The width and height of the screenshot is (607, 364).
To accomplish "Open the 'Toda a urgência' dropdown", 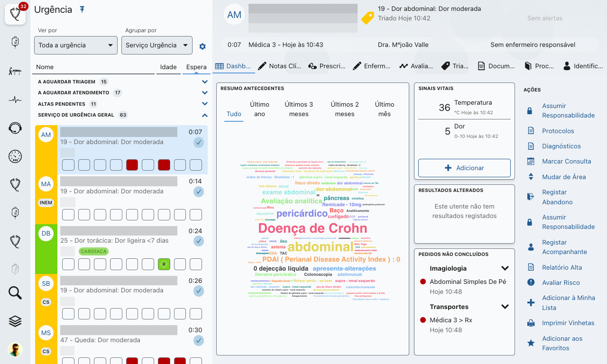I will point(76,45).
